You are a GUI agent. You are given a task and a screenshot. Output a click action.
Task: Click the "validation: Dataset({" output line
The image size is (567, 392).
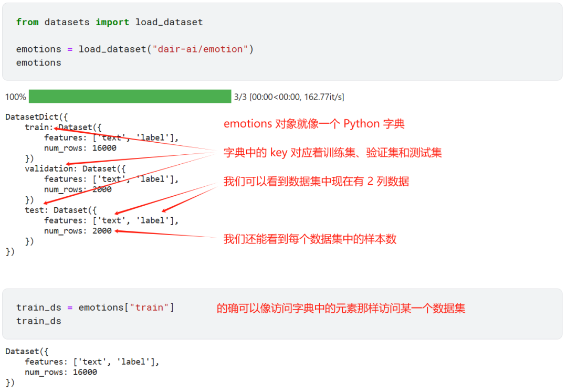point(75,169)
